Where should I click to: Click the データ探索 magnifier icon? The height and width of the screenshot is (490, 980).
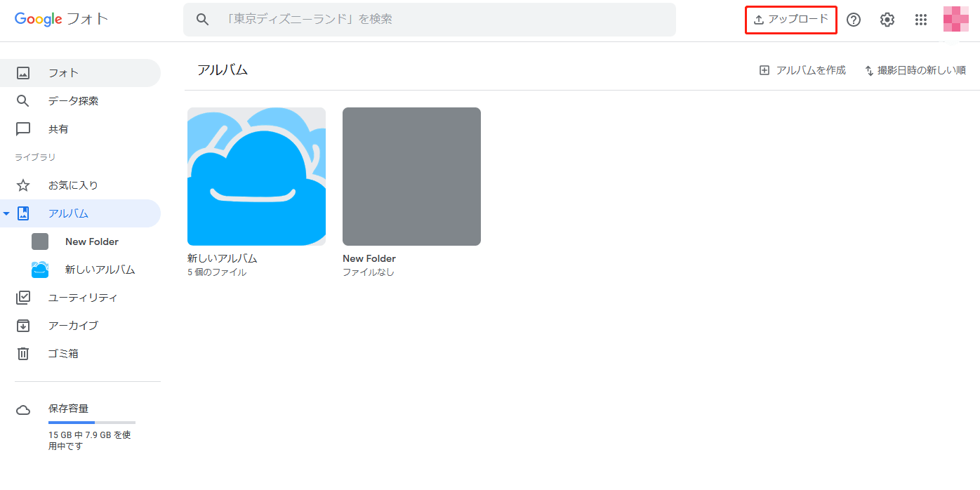click(23, 101)
